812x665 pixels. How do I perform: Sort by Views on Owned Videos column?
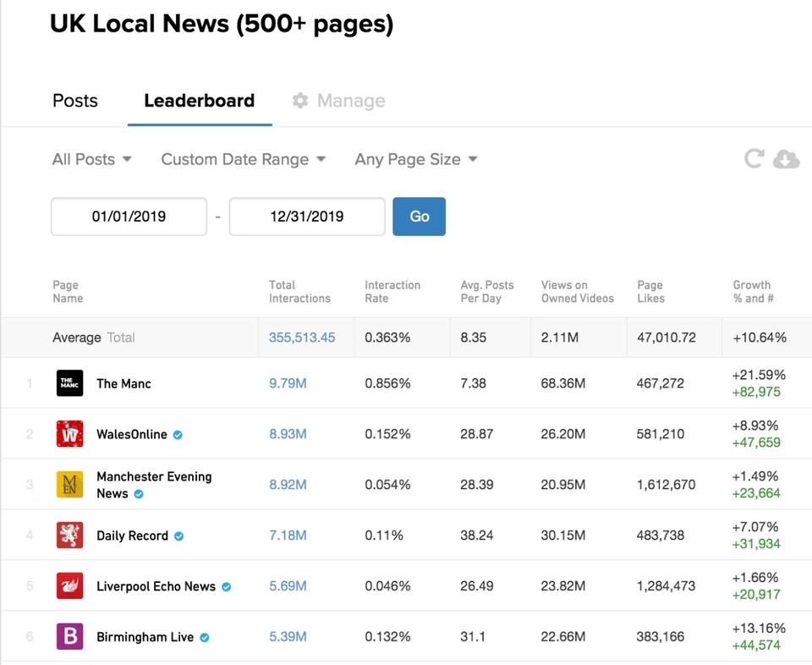click(x=578, y=292)
